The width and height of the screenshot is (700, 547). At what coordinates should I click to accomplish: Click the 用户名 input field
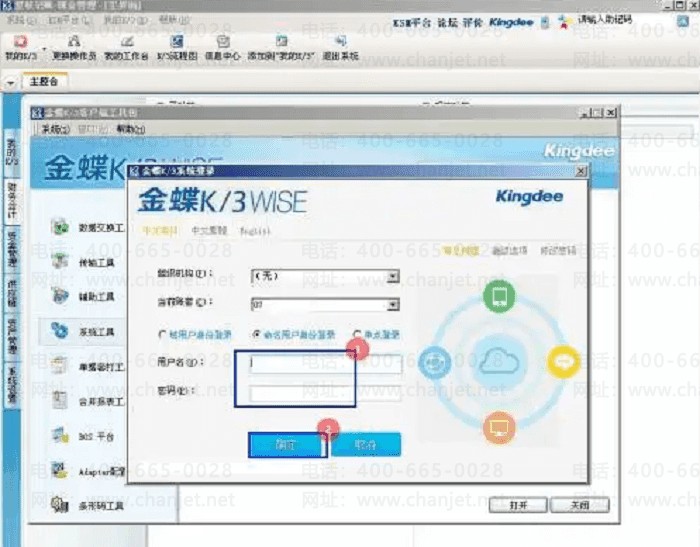coord(326,363)
